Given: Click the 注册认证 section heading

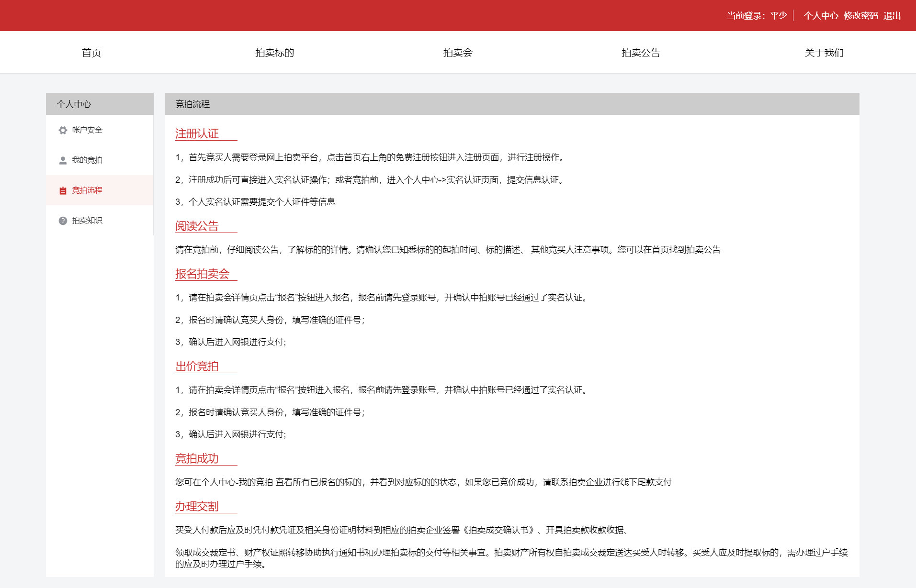Looking at the screenshot, I should [x=197, y=133].
